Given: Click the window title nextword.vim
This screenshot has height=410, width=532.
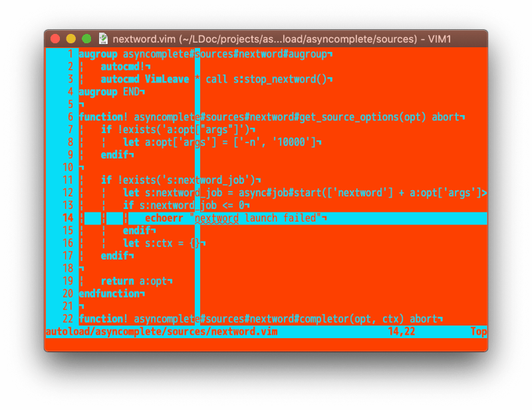Looking at the screenshot, I should pyautogui.click(x=281, y=39).
